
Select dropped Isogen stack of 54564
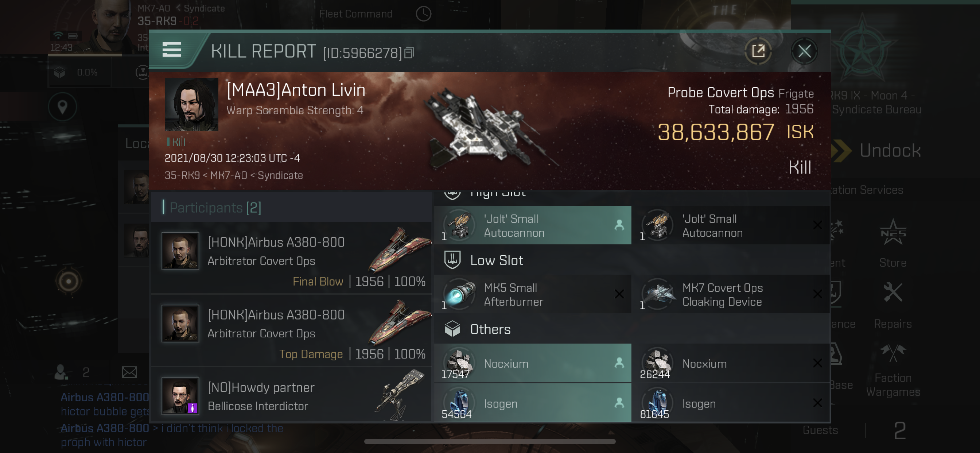point(533,403)
